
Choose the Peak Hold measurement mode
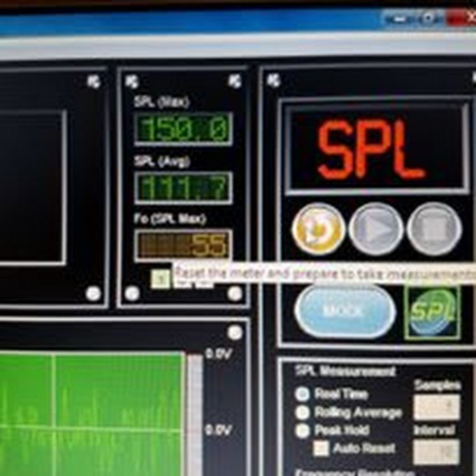[x=303, y=431]
